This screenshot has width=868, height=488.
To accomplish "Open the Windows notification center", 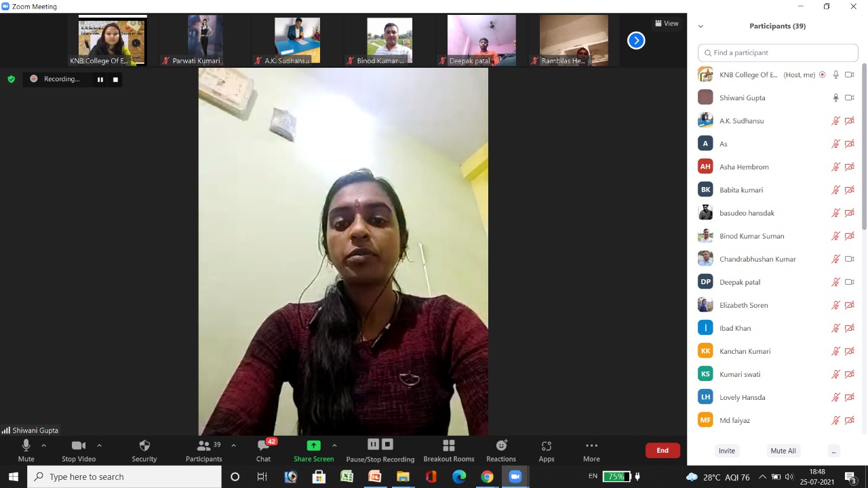I will (850, 476).
